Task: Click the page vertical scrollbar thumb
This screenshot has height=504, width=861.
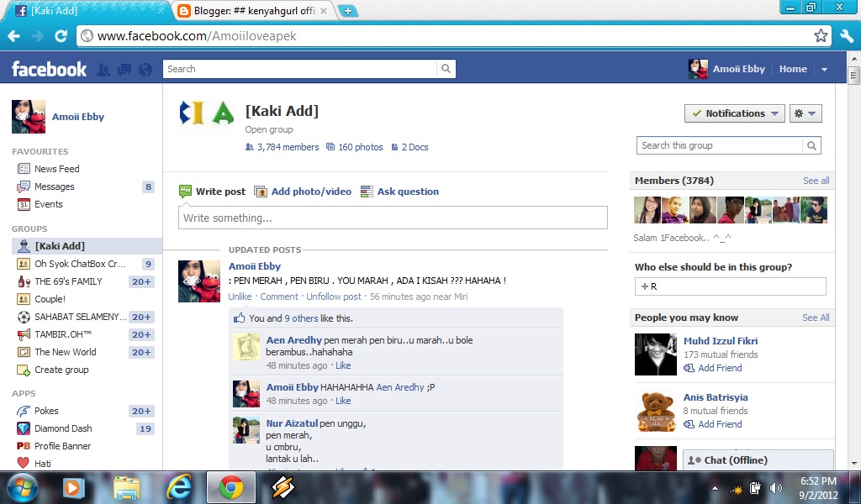Action: 853,75
